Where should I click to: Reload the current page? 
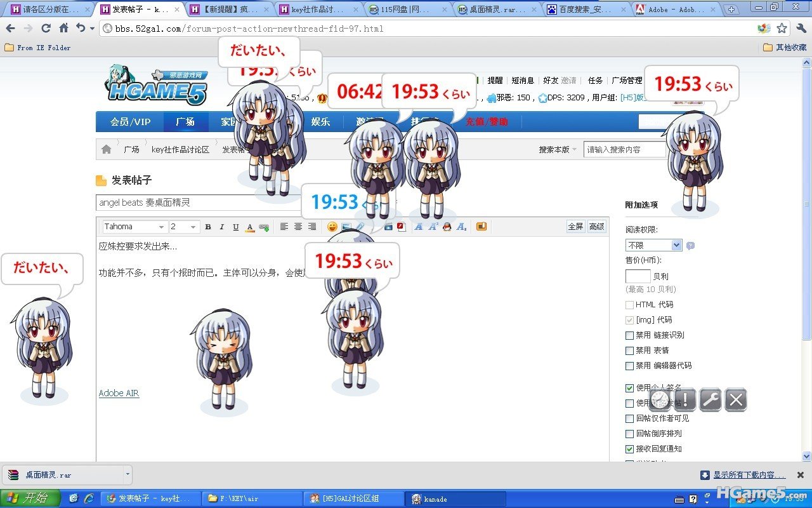tap(46, 29)
